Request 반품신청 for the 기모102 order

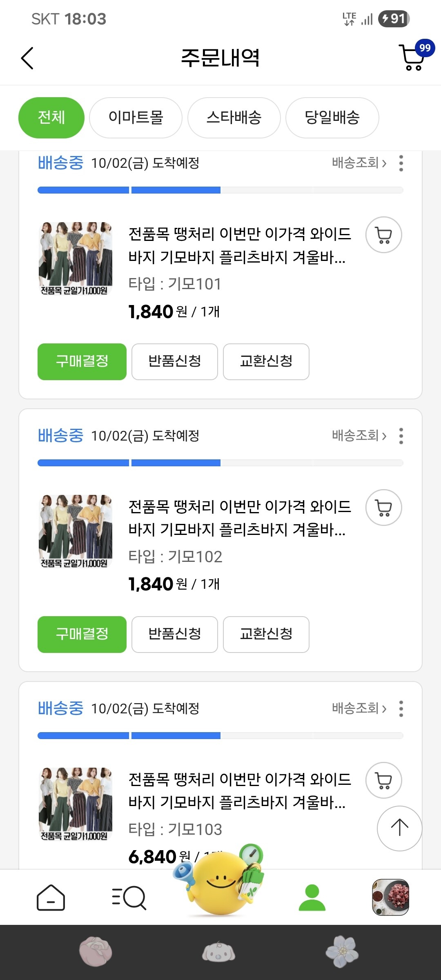tap(175, 635)
